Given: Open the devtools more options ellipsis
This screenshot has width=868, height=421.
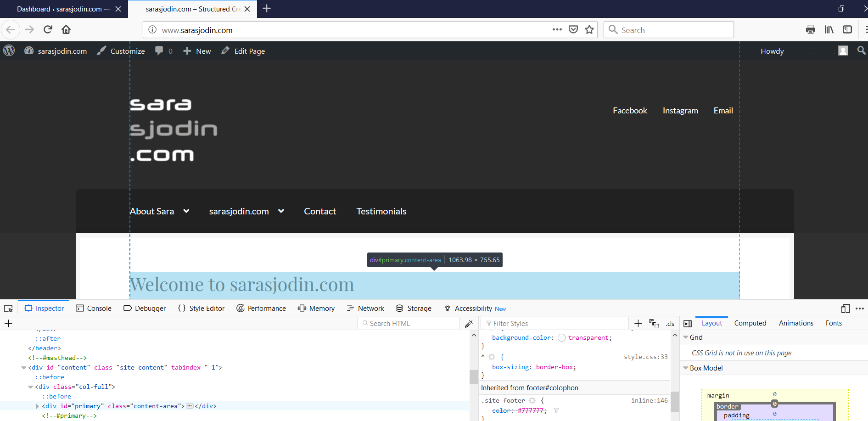Looking at the screenshot, I should pyautogui.click(x=860, y=309).
